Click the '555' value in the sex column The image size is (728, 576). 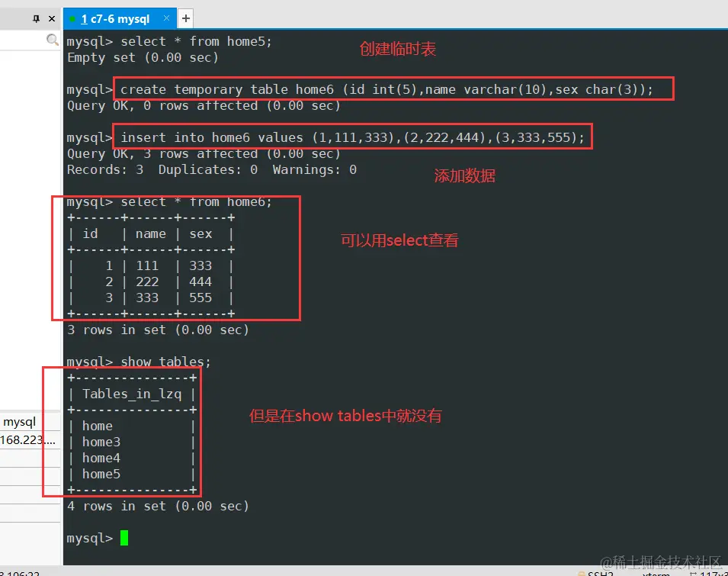[200, 298]
